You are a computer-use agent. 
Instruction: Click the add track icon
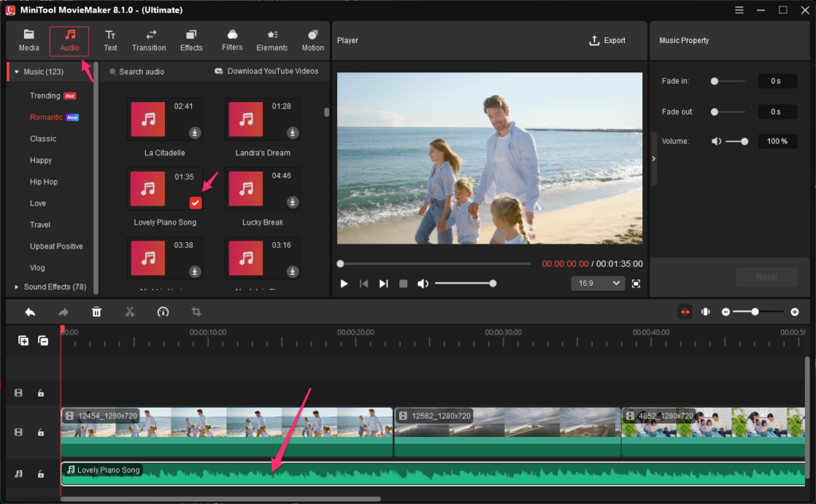coord(24,341)
